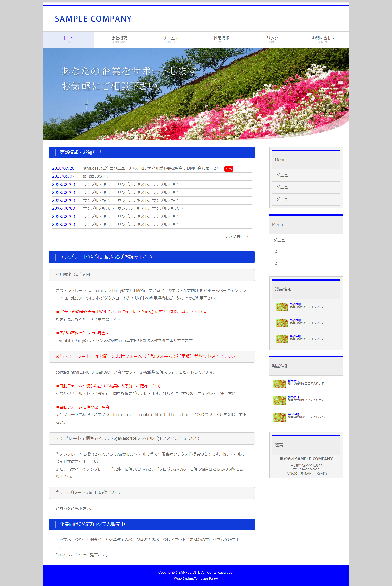
Task: Open the お問い合わせ CONTACT tab
Action: (323, 39)
